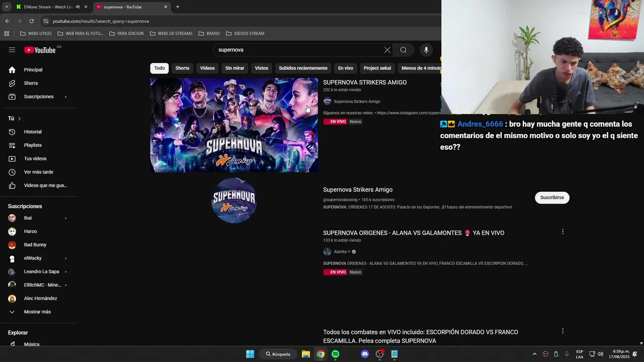
Task: Open the Alanita channel link
Action: (x=340, y=252)
